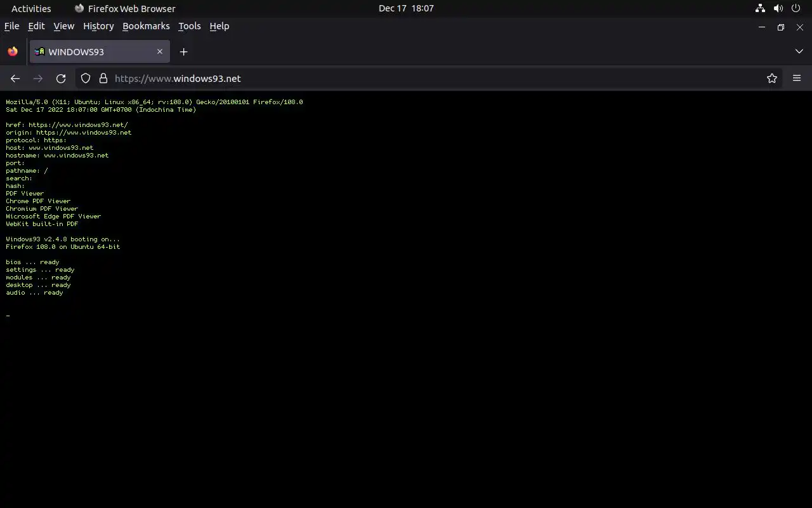
Task: Click the 'Sat Dec 17 2022' date line
Action: [101, 110]
